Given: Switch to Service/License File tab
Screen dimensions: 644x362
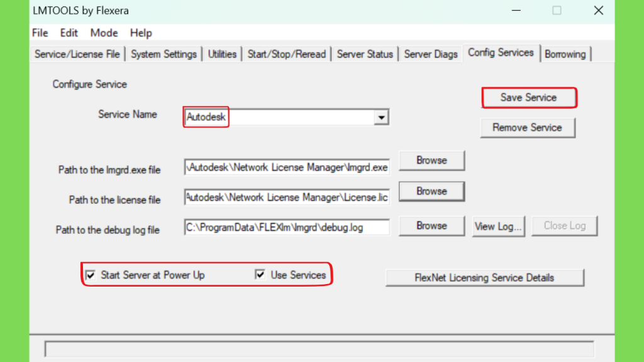Looking at the screenshot, I should point(77,54).
